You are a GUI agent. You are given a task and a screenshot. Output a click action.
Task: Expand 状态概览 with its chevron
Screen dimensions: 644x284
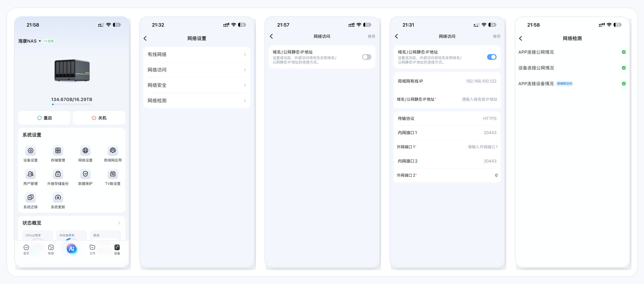(119, 223)
